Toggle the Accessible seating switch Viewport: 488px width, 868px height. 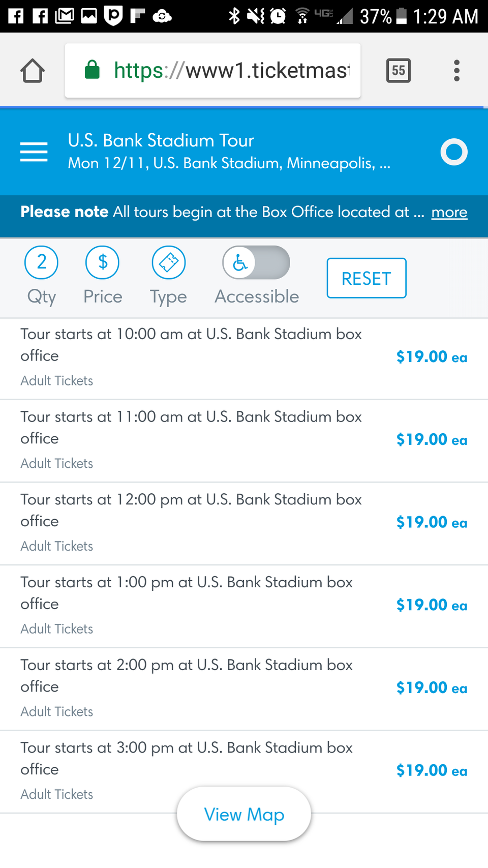pyautogui.click(x=256, y=263)
